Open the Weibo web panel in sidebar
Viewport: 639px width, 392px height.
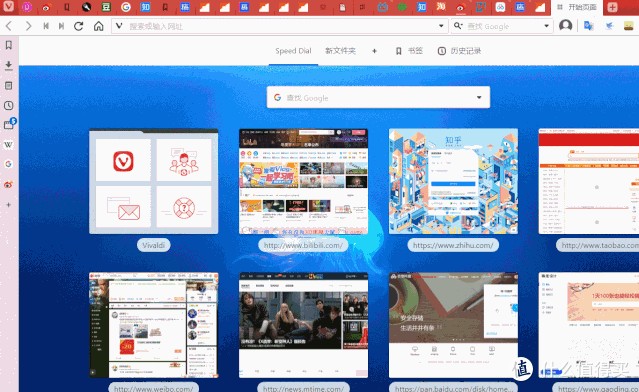tap(9, 185)
